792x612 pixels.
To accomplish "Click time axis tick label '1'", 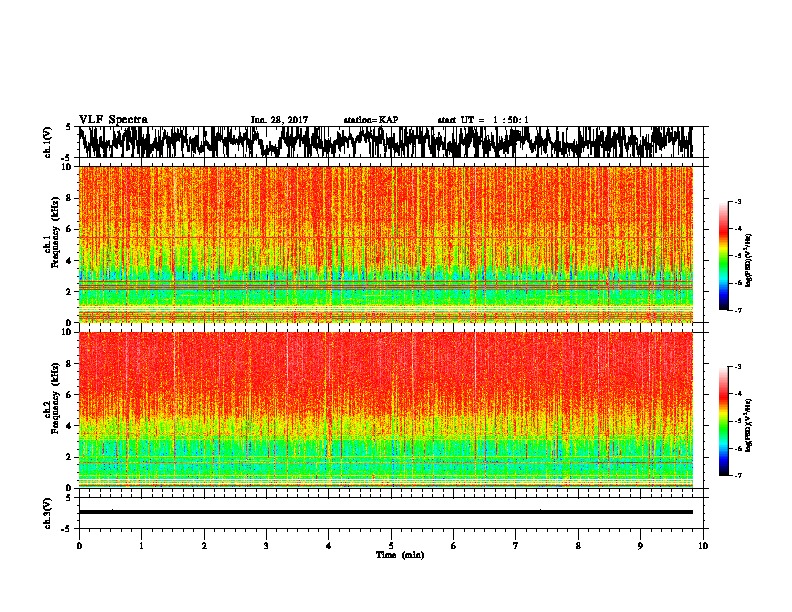I will click(x=141, y=546).
